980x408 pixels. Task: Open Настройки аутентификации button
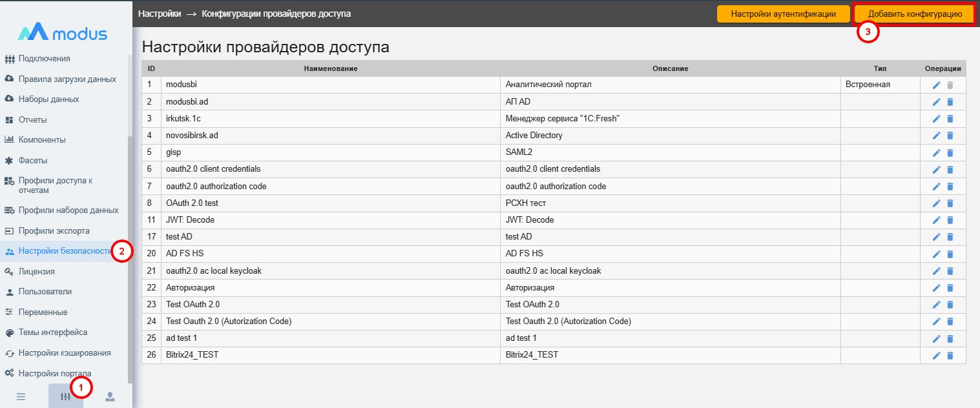(782, 14)
